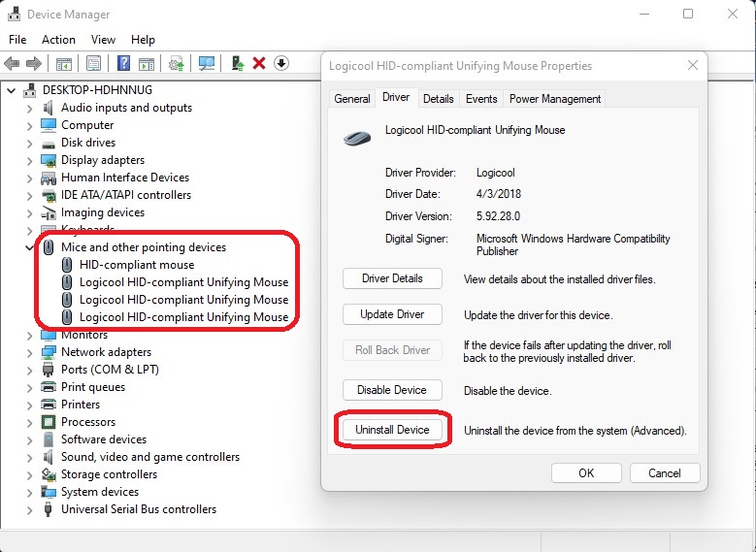Expand the Disk drives chevron
The image size is (756, 552).
[30, 144]
